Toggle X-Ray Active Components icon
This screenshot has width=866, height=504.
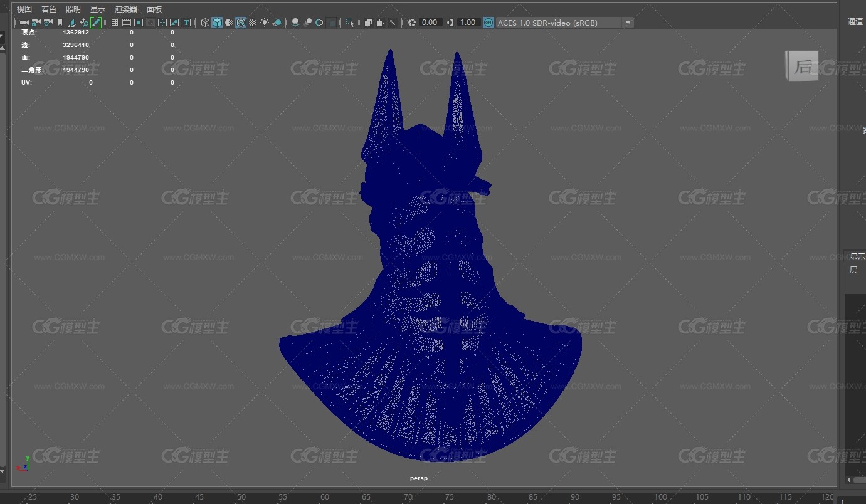(x=381, y=23)
